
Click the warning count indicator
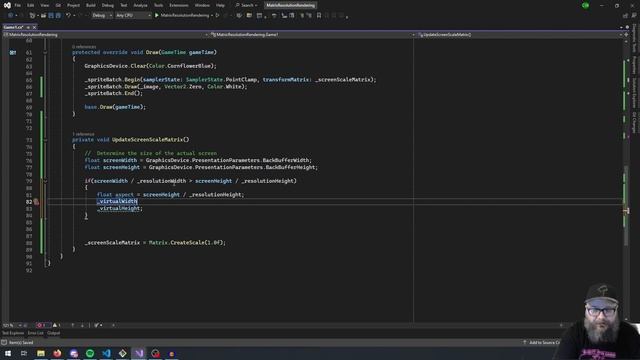(x=57, y=325)
